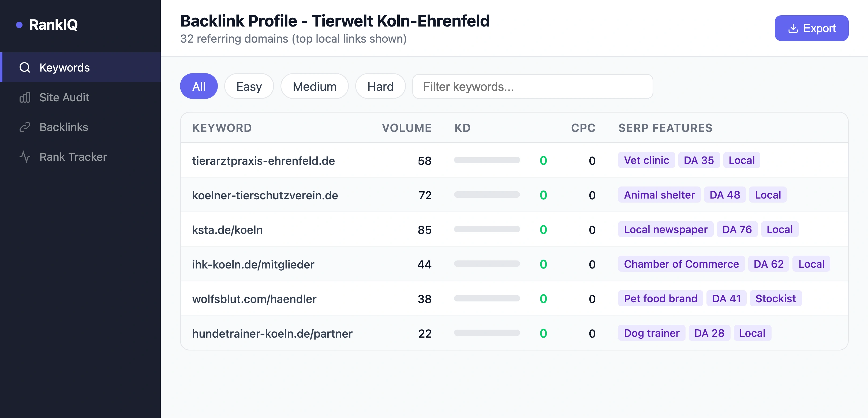868x418 pixels.
Task: Open the ksta.de/koeln backlink entry
Action: click(x=227, y=230)
